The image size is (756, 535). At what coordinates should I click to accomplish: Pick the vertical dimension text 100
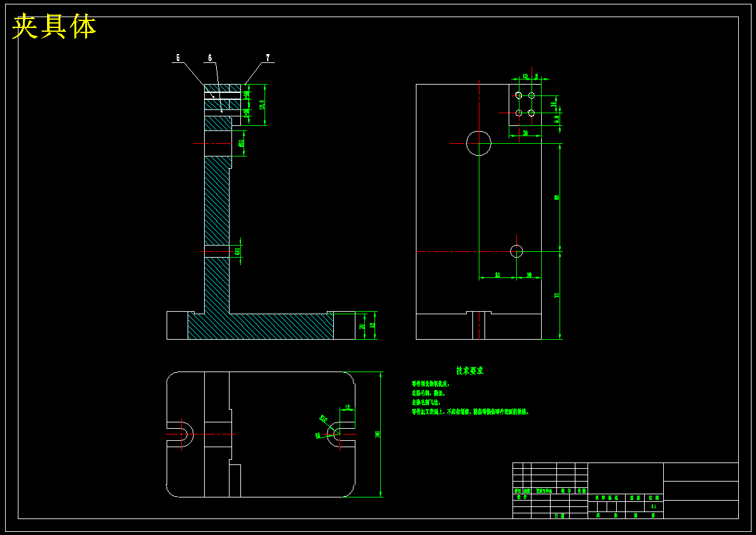(378, 434)
